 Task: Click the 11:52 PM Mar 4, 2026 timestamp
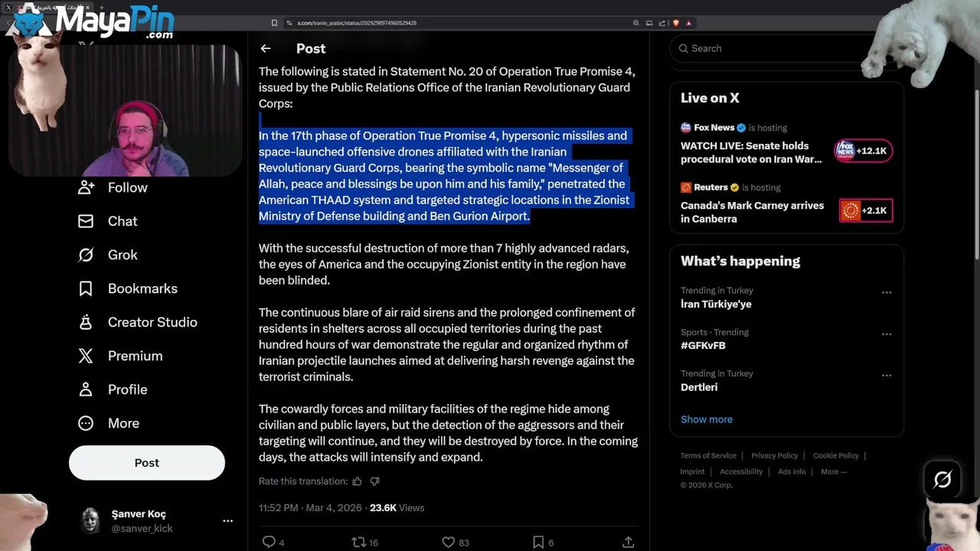(x=310, y=507)
